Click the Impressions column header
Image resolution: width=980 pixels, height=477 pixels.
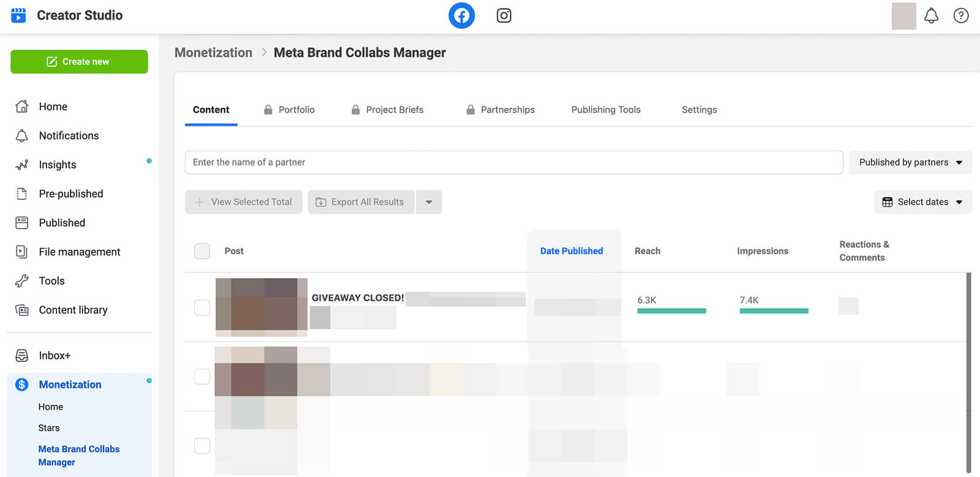[x=763, y=251]
